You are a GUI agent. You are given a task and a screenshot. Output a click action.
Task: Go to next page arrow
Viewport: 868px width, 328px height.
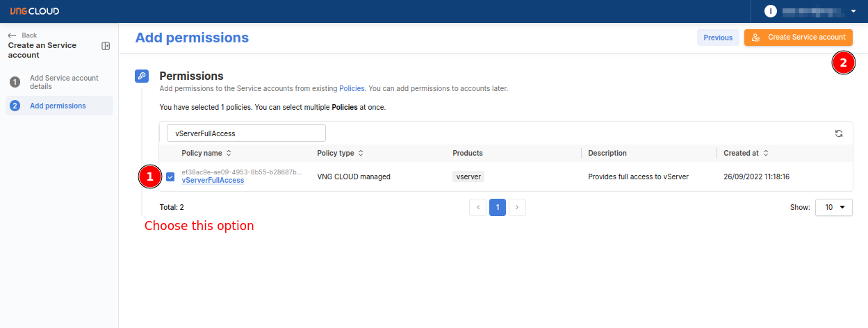click(x=517, y=207)
